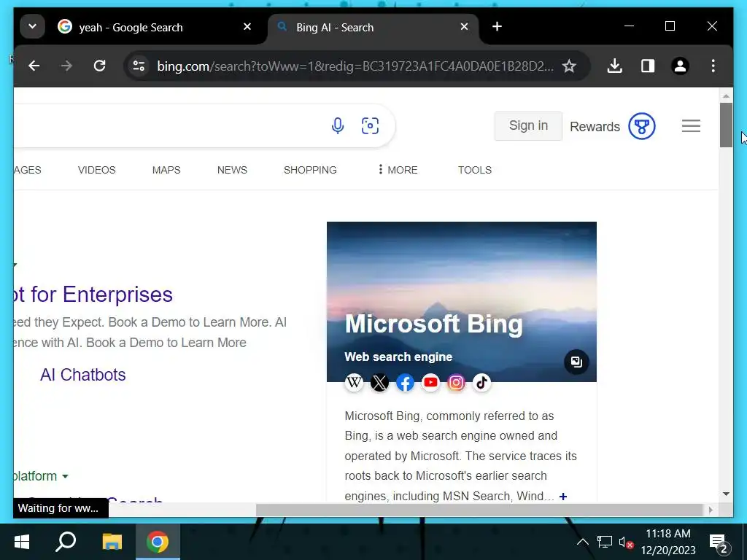This screenshot has height=560, width=747.
Task: Click the horizontal scrollbar thumb
Action: pyautogui.click(x=479, y=510)
